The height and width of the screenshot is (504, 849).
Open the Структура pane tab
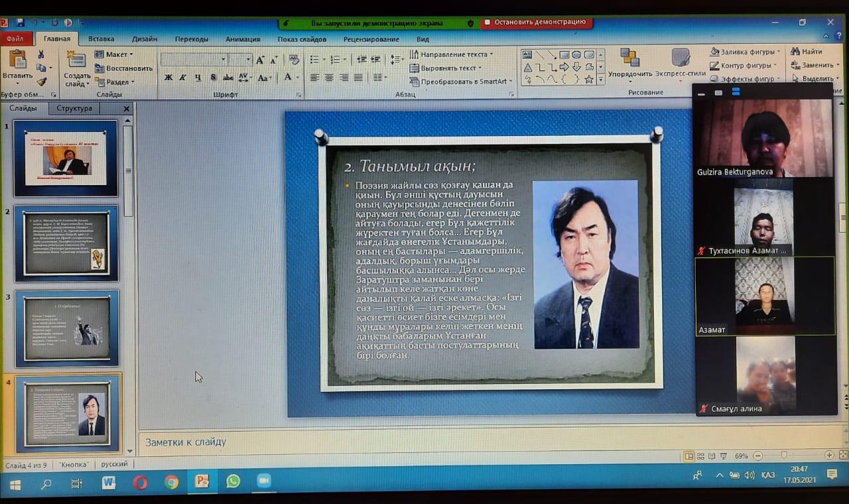point(74,108)
